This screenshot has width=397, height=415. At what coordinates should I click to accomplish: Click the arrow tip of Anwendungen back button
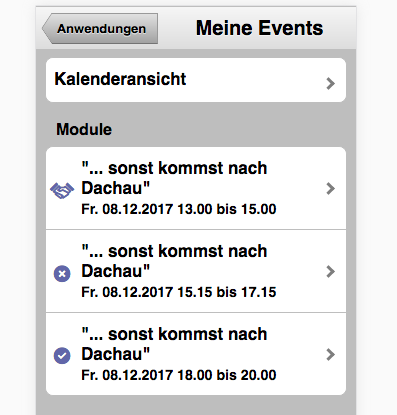pos(46,29)
